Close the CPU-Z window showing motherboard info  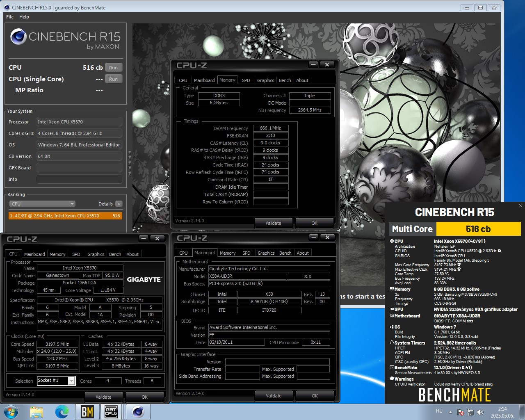coord(327,237)
